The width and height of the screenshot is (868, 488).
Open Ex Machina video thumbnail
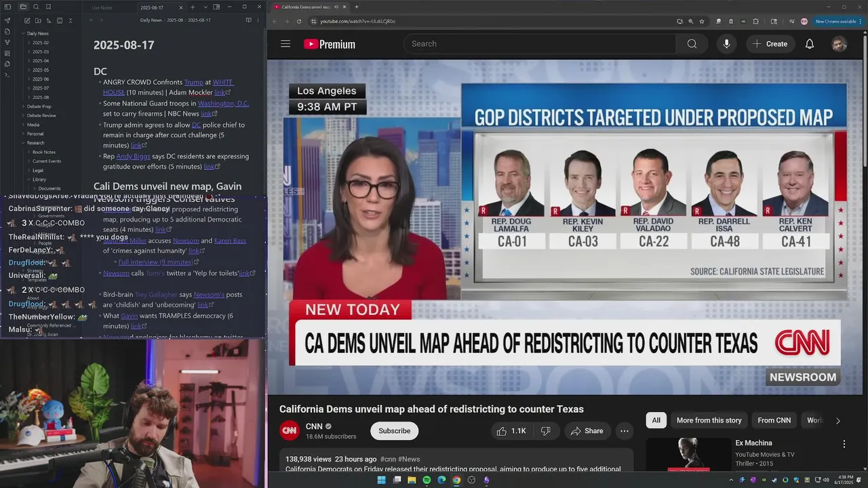(x=688, y=454)
